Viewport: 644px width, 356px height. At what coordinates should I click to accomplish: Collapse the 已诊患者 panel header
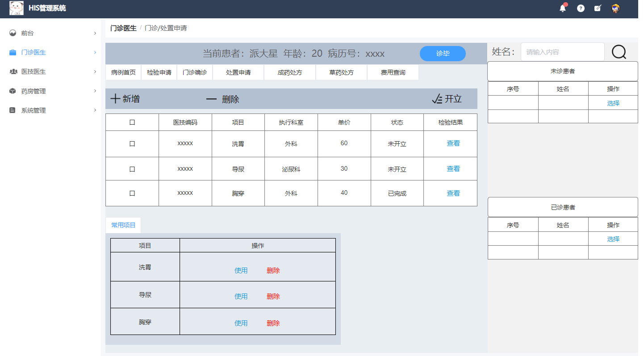[563, 207]
